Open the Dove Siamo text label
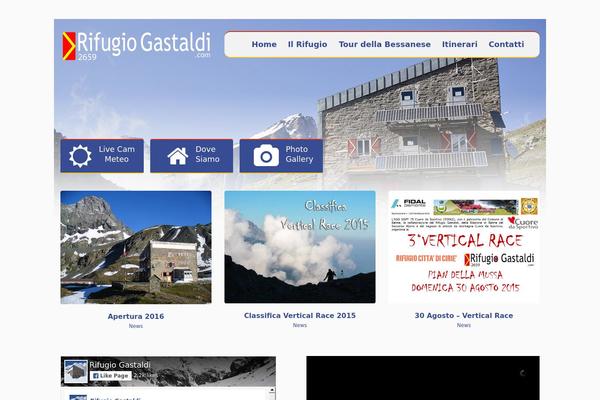 [x=207, y=154]
